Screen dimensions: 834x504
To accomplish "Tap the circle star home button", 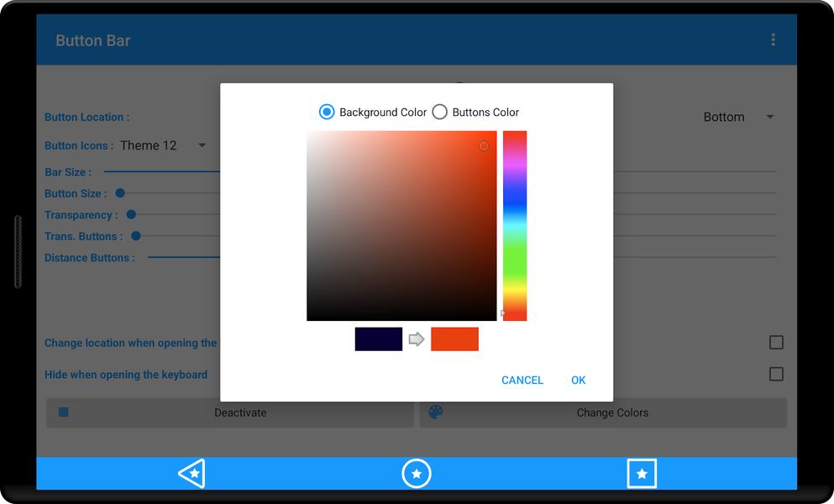I will pyautogui.click(x=417, y=473).
